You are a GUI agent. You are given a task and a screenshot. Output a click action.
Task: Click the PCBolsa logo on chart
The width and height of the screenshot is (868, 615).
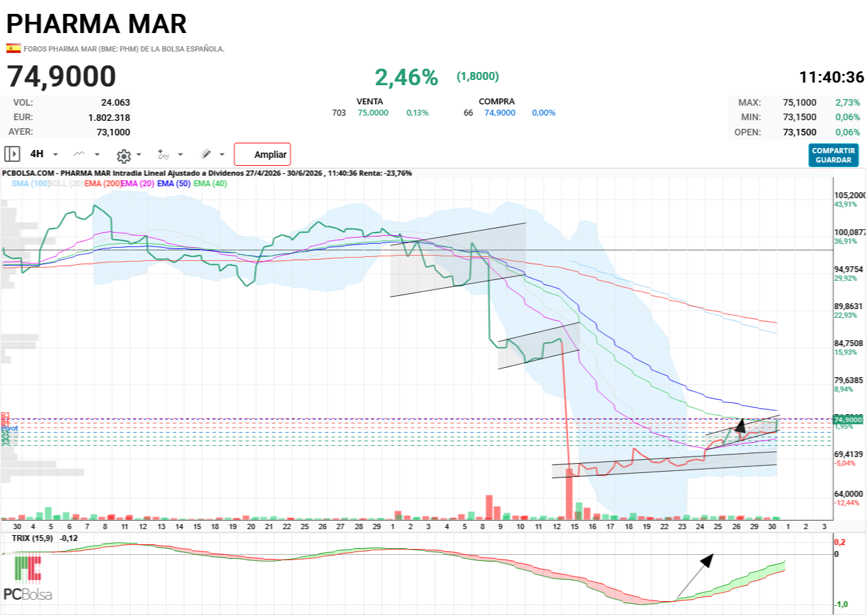[28, 579]
